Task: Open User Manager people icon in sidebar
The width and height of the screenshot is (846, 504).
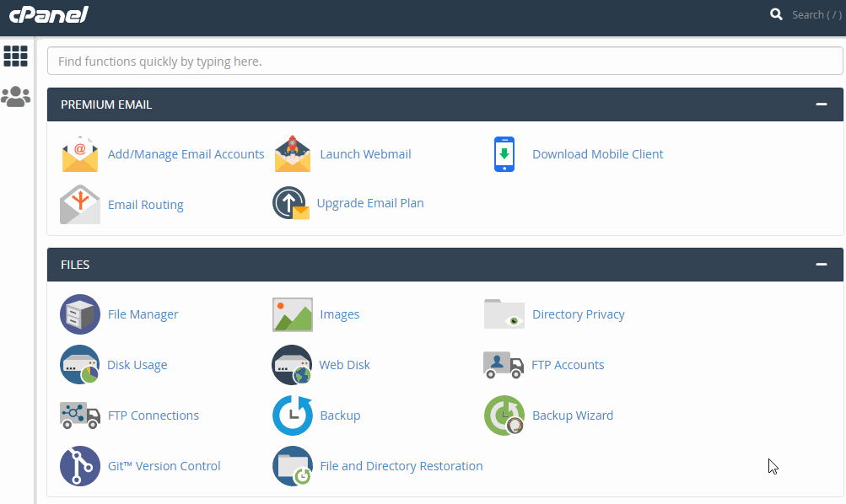Action: [16, 97]
